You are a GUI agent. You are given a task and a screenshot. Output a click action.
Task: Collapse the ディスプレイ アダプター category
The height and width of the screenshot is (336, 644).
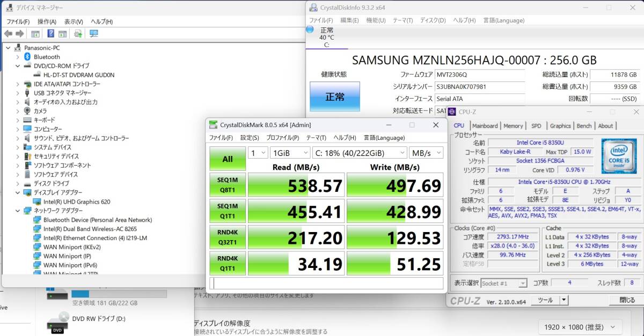point(18,192)
